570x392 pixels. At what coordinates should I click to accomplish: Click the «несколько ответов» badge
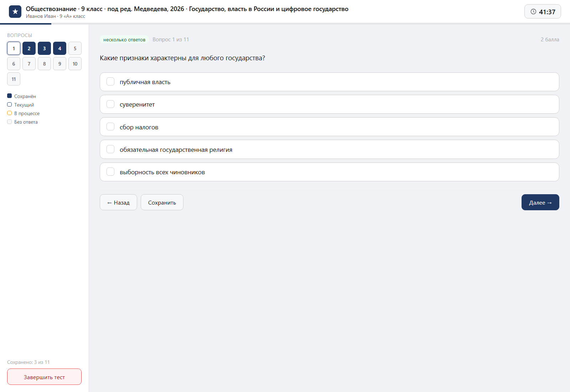pos(124,40)
